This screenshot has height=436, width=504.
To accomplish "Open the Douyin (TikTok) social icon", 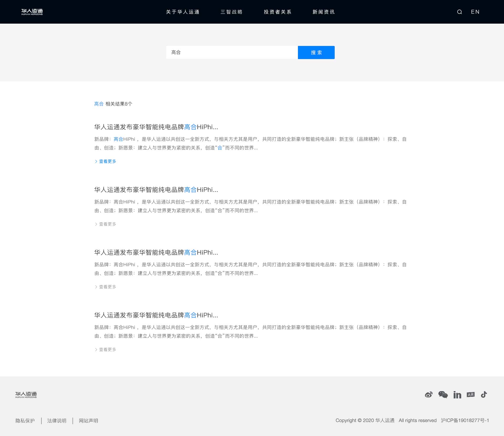I will [x=484, y=395].
